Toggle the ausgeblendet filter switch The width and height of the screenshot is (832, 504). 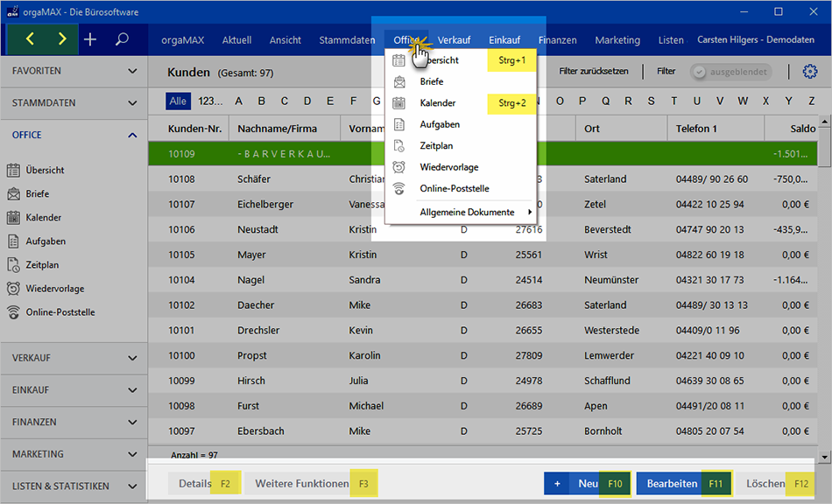point(731,72)
